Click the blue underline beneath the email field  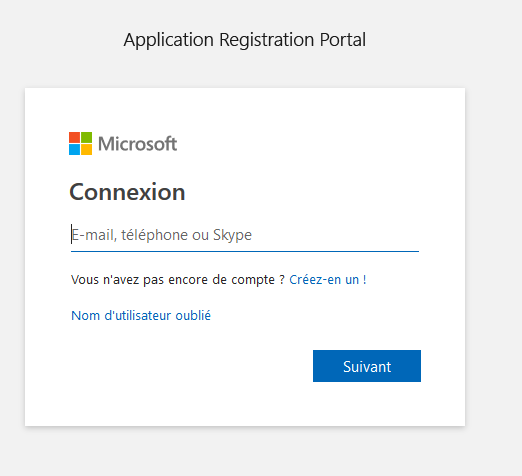[x=245, y=251]
